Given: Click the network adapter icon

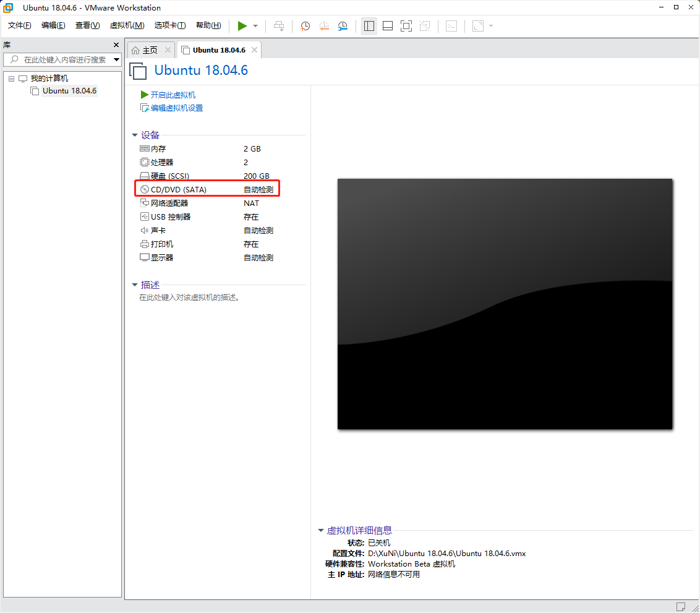Looking at the screenshot, I should (145, 203).
